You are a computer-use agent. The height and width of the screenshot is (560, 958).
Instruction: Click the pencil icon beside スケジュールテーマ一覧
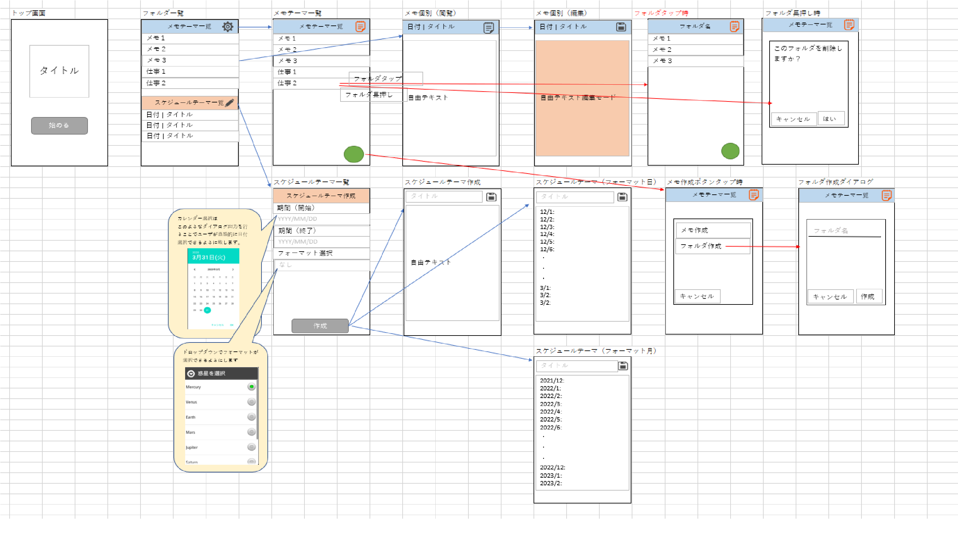click(x=230, y=103)
